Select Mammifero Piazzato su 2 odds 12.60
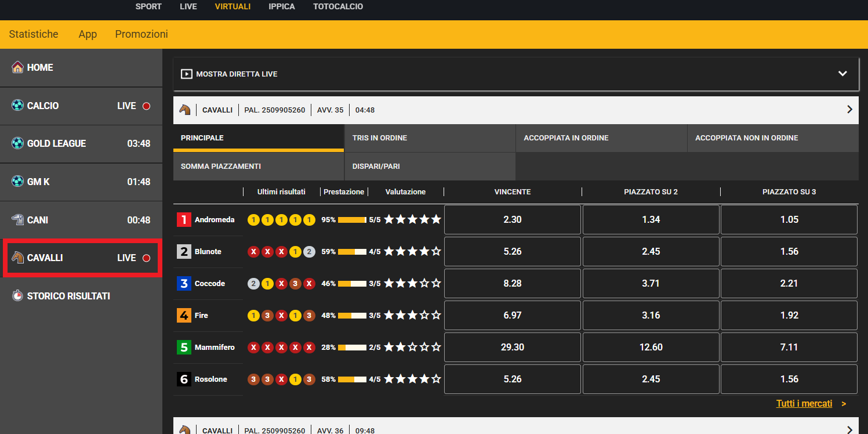The width and height of the screenshot is (868, 434). pyautogui.click(x=651, y=348)
